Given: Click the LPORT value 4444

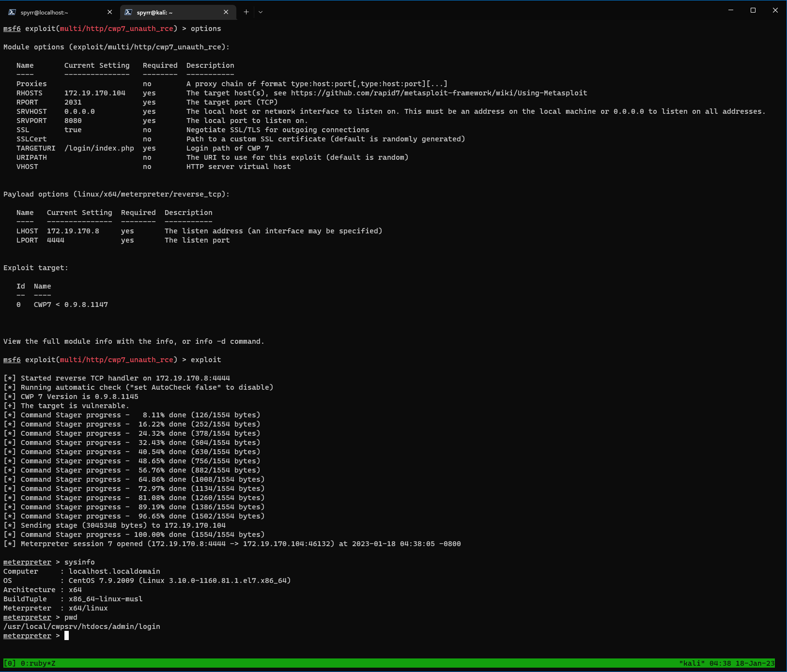Looking at the screenshot, I should (56, 240).
